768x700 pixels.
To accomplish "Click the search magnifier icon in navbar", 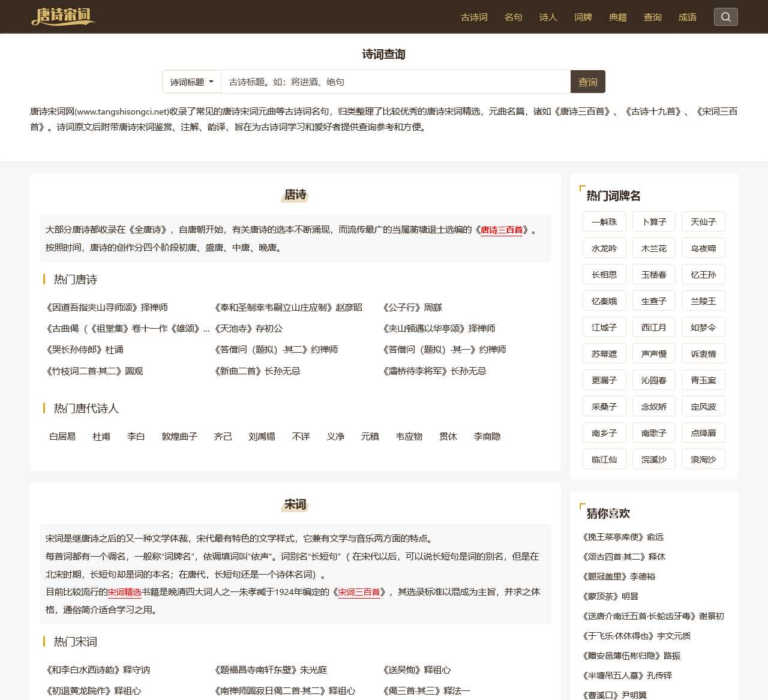I will coord(726,17).
